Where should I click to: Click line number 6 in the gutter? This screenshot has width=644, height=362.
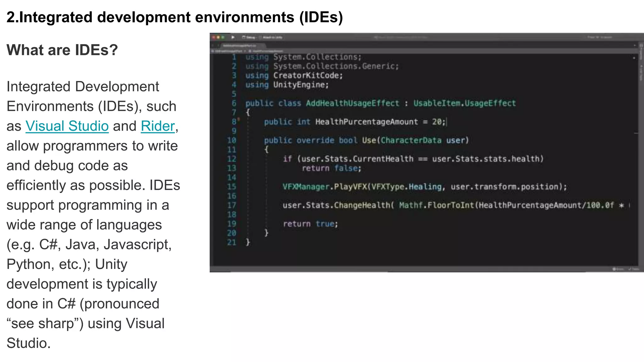coord(234,103)
